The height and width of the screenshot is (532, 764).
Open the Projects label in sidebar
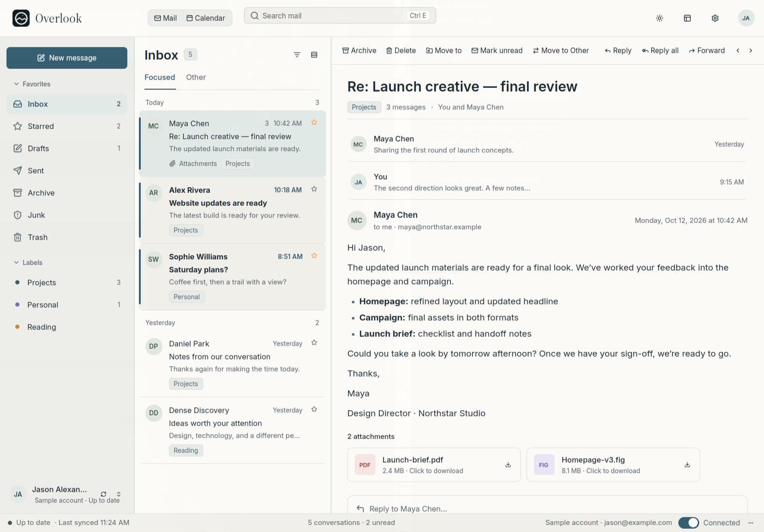click(67, 283)
